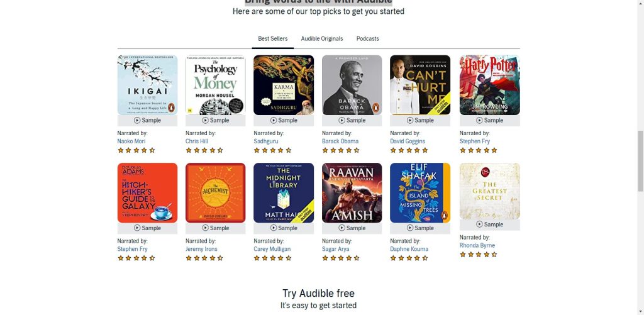Switch to the Audible Originals tab

click(322, 38)
